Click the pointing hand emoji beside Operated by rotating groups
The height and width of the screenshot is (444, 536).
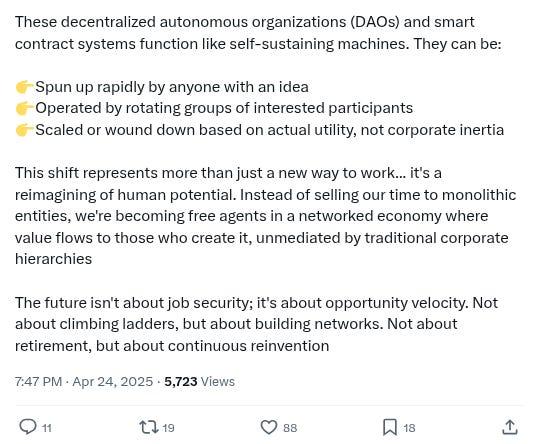pos(24,108)
